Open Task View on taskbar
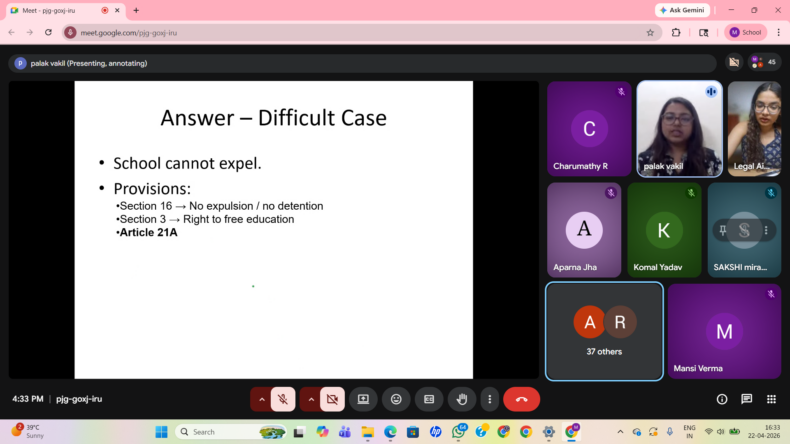 [x=299, y=432]
